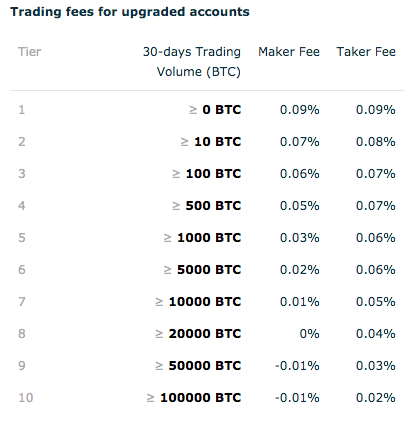Click the Tier column header

[x=29, y=52]
